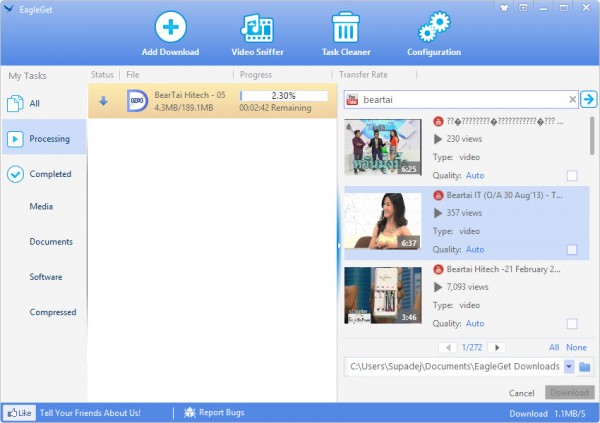This screenshot has height=423, width=600.
Task: Select the Software category
Action: [x=46, y=277]
